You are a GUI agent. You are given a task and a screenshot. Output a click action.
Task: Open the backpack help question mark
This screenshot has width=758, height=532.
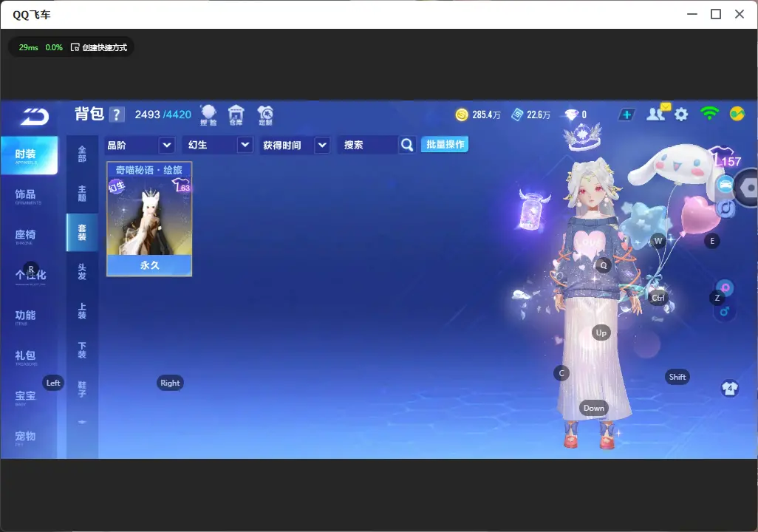117,115
